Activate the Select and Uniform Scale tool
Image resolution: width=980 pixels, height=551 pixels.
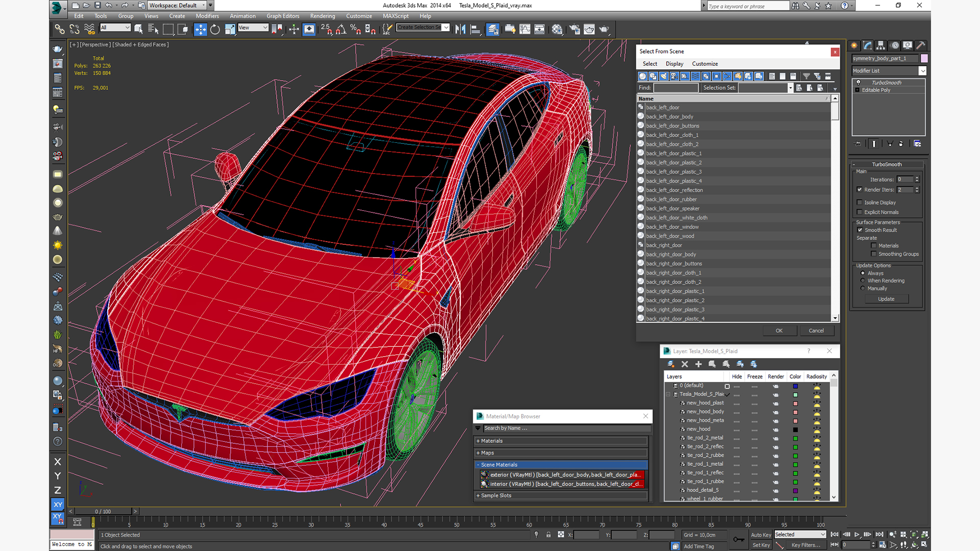tap(230, 30)
